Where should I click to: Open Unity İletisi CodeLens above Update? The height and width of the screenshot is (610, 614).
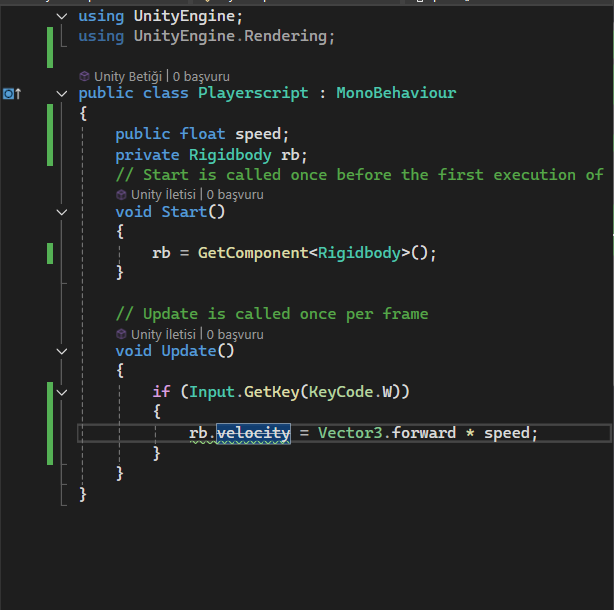pyautogui.click(x=163, y=334)
